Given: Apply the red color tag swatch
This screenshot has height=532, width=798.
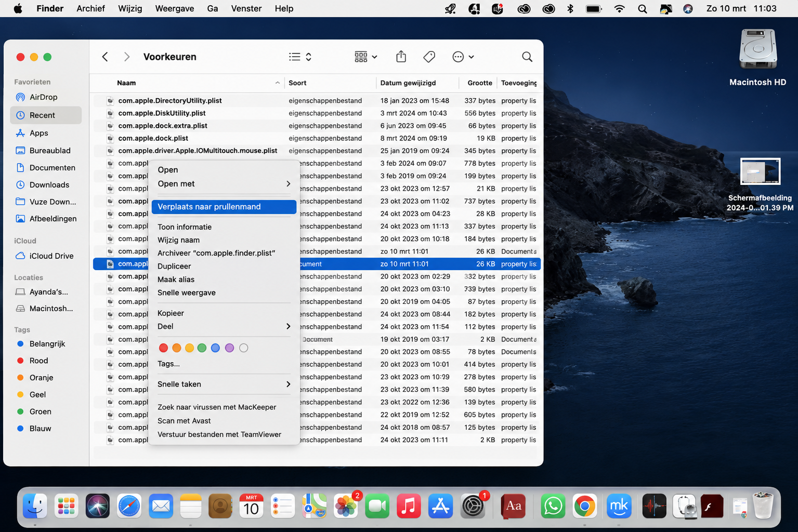Looking at the screenshot, I should tap(163, 348).
